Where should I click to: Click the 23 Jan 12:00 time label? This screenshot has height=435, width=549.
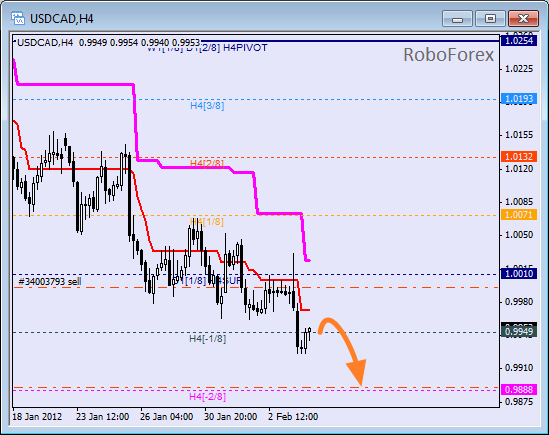102,417
